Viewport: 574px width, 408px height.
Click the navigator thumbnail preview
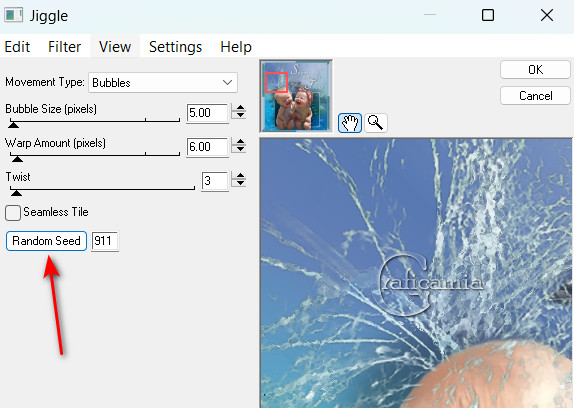(x=296, y=96)
